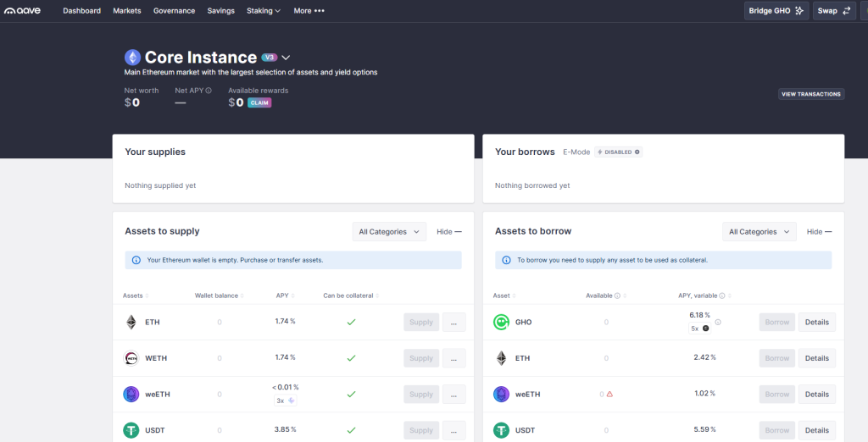Click the info icon next to GHO APY
Image resolution: width=868 pixels, height=442 pixels.
coord(718,322)
